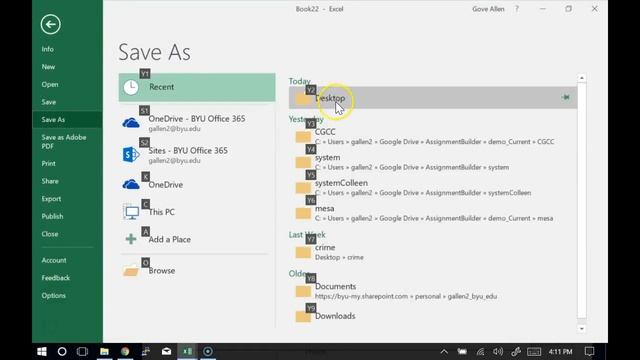Screen dimensions: 640x360
Task: Click the systemColleen folder icon
Action: [303, 188]
